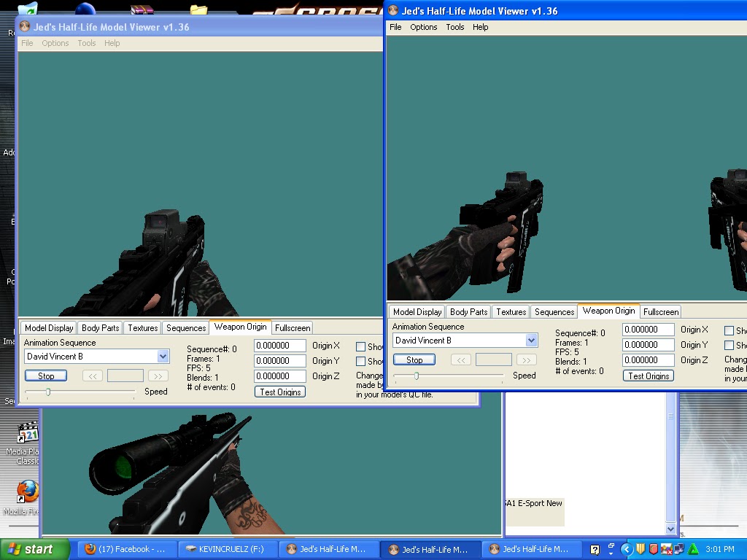Click previous frame button in left viewer
Image resolution: width=747 pixels, height=560 pixels.
point(93,376)
